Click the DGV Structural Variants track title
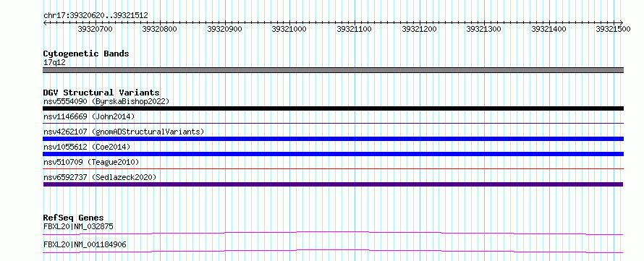 click(101, 93)
